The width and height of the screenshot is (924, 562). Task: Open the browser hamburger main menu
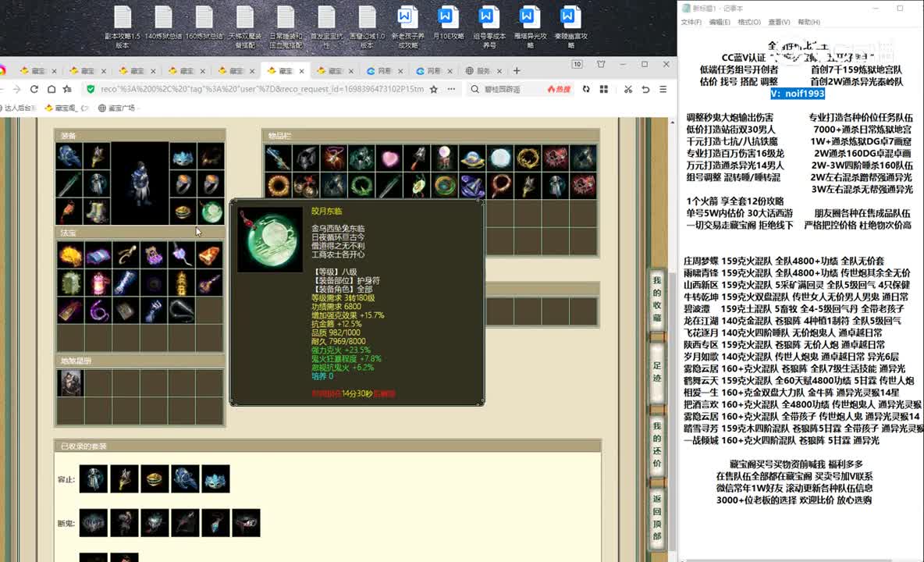pyautogui.click(x=663, y=89)
